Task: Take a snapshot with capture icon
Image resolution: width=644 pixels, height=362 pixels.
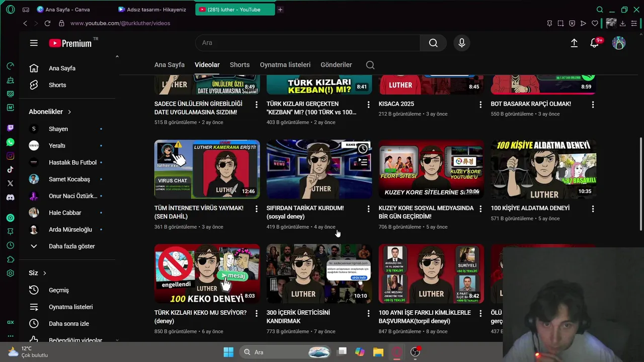Action: [x=560, y=23]
